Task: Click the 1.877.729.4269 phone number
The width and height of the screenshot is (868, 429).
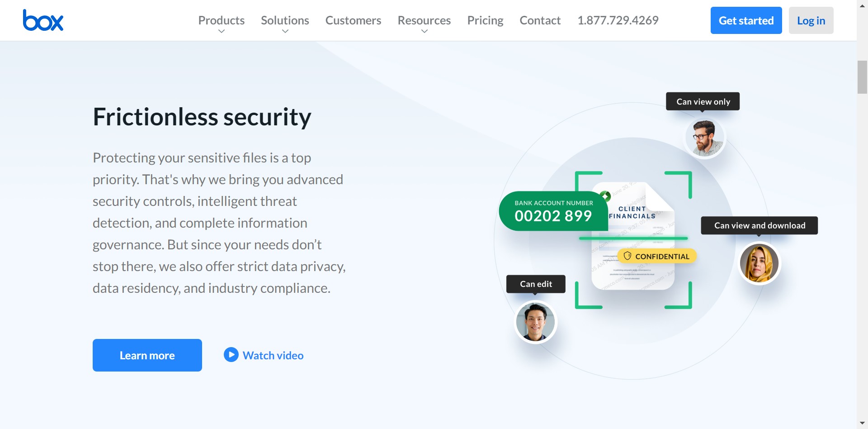Action: pyautogui.click(x=618, y=20)
